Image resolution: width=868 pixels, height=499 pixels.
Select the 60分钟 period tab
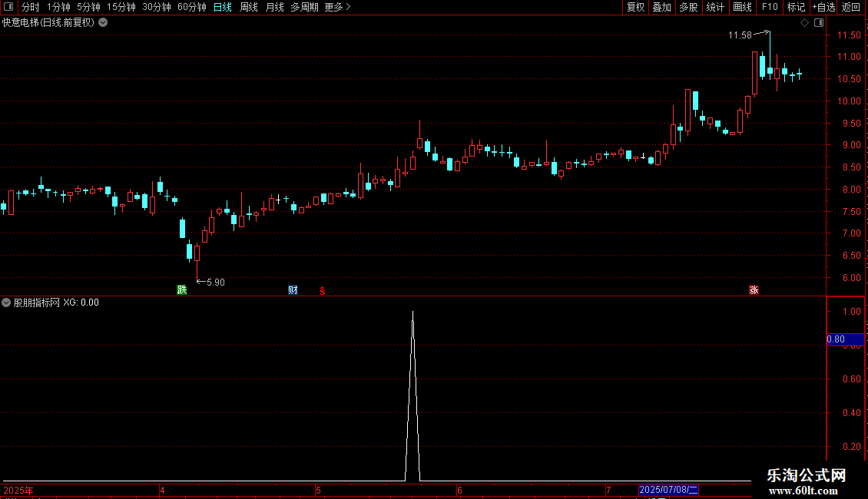[x=192, y=7]
